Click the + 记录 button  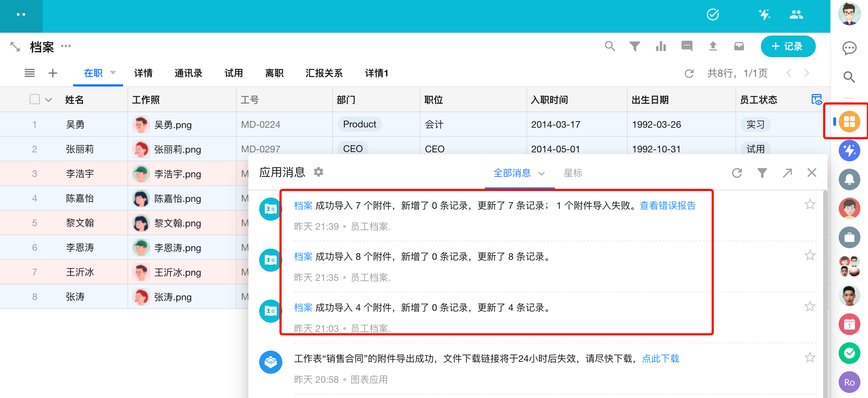tap(788, 46)
